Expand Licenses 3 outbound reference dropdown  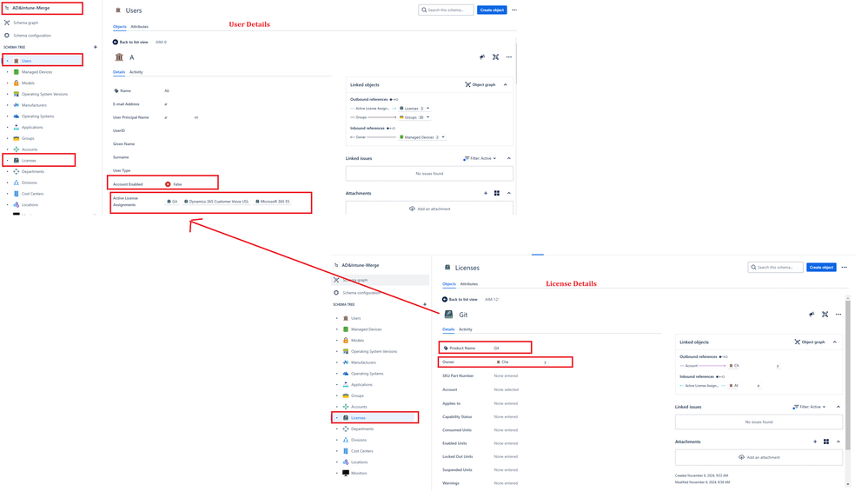(414, 109)
